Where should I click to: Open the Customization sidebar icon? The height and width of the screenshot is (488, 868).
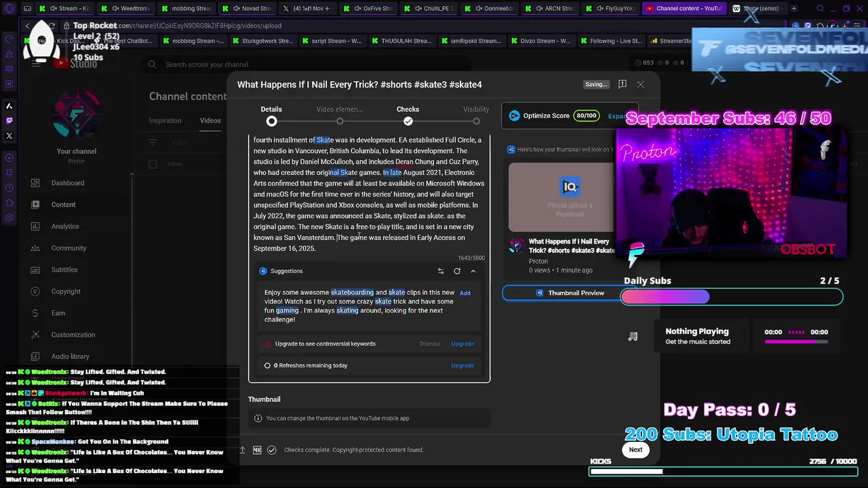coord(35,335)
